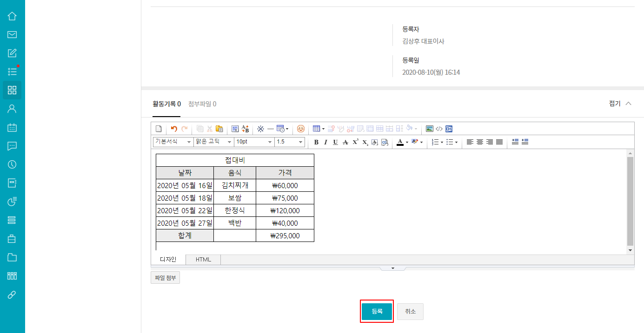Insert an emoticon using the smiley icon
Viewport: 644px width, 333px height.
tap(301, 129)
